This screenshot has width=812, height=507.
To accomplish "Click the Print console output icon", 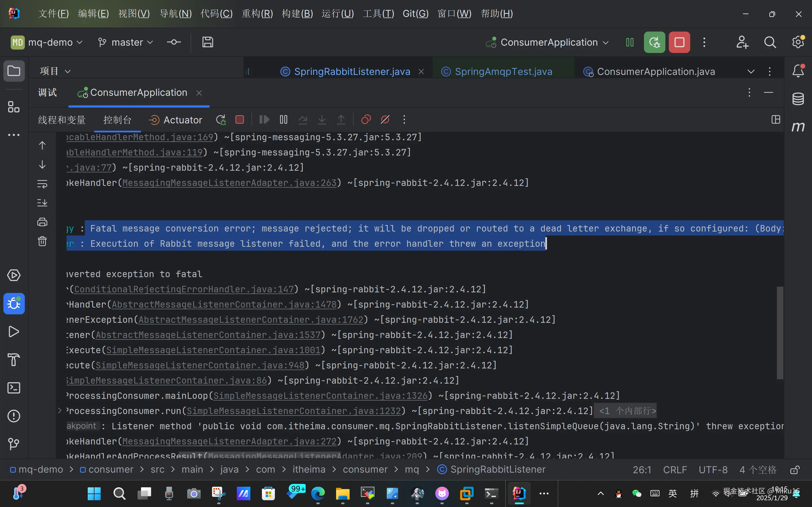I will tap(42, 222).
